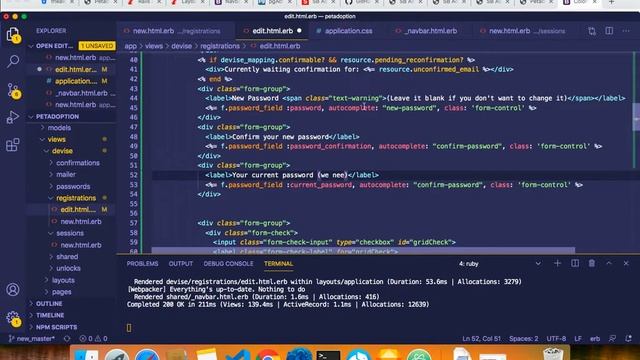Open the Extensions view icon

(13, 144)
